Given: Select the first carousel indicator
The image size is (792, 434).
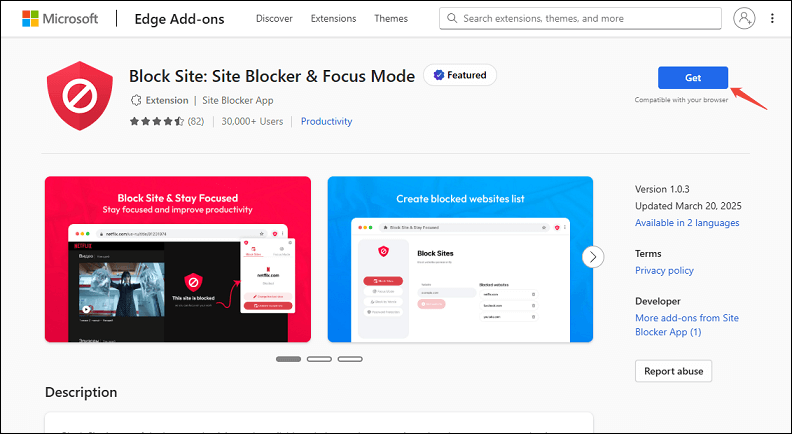Looking at the screenshot, I should click(288, 359).
